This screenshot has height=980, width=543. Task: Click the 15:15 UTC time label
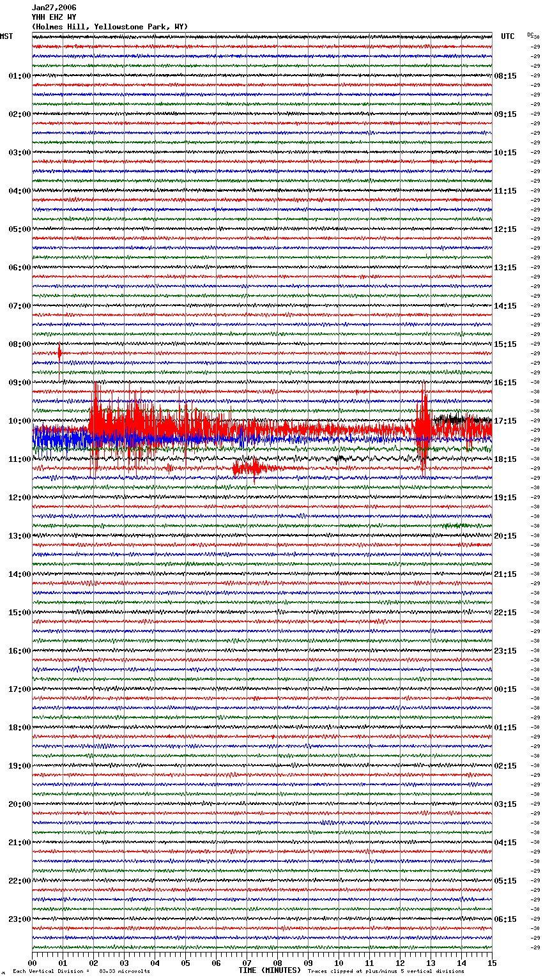(505, 344)
